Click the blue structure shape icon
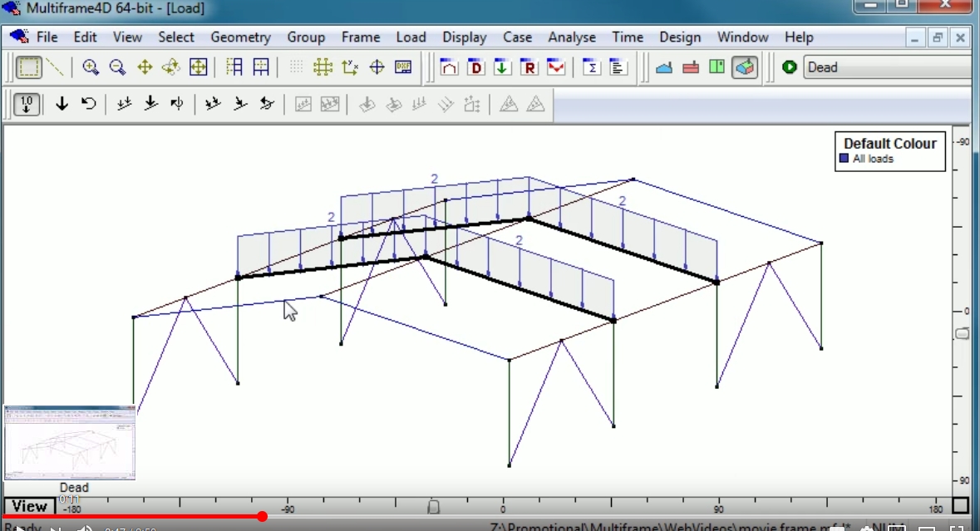The width and height of the screenshot is (980, 531). (664, 67)
